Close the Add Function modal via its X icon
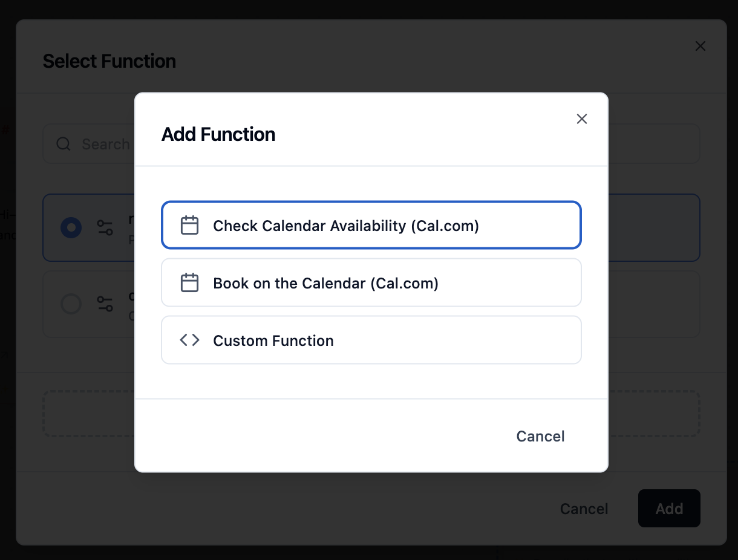The height and width of the screenshot is (560, 738). [581, 119]
